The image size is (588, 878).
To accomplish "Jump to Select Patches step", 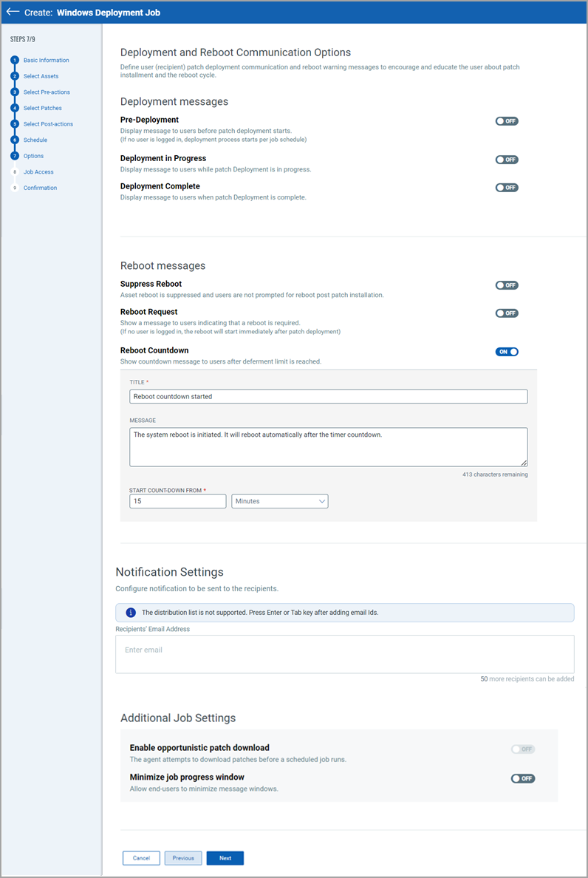I will coord(43,108).
